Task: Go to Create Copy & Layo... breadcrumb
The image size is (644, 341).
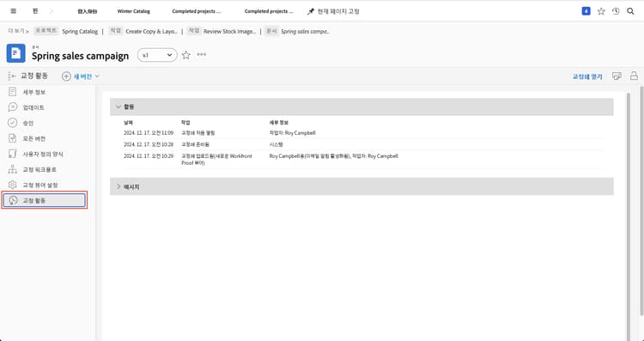Action: point(151,31)
